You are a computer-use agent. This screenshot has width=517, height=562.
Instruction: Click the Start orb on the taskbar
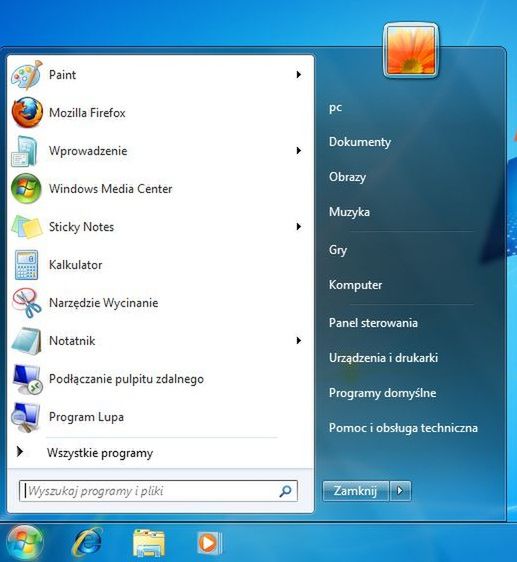point(24,542)
